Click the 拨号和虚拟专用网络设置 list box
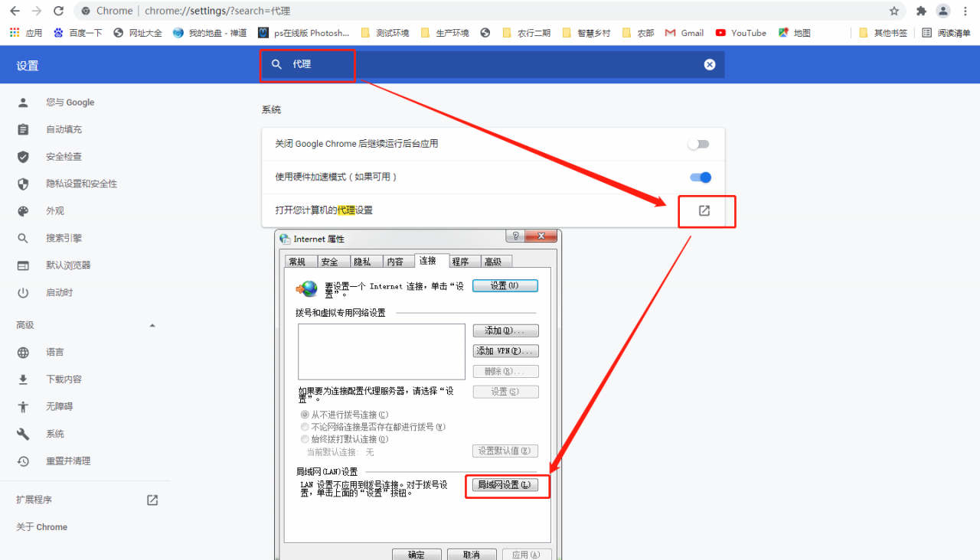980x560 pixels. [381, 351]
